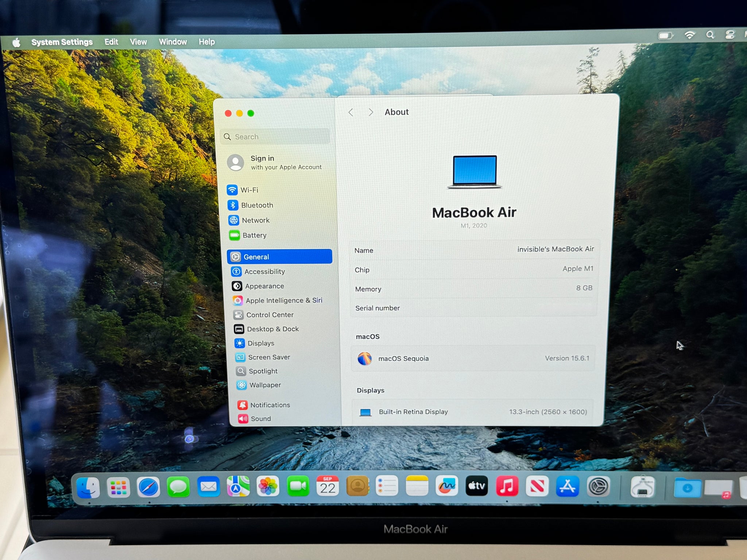Open Screen Saver settings
Screen dimensions: 747x560
pyautogui.click(x=268, y=357)
